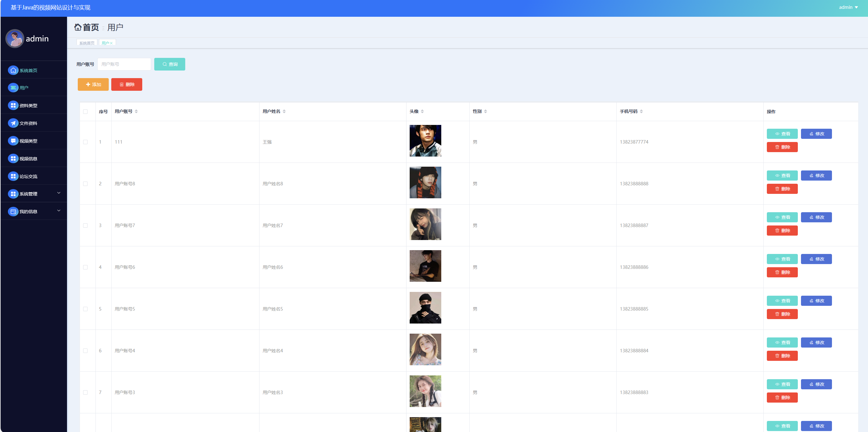Click the 文件资料 paper plane icon

tap(13, 123)
